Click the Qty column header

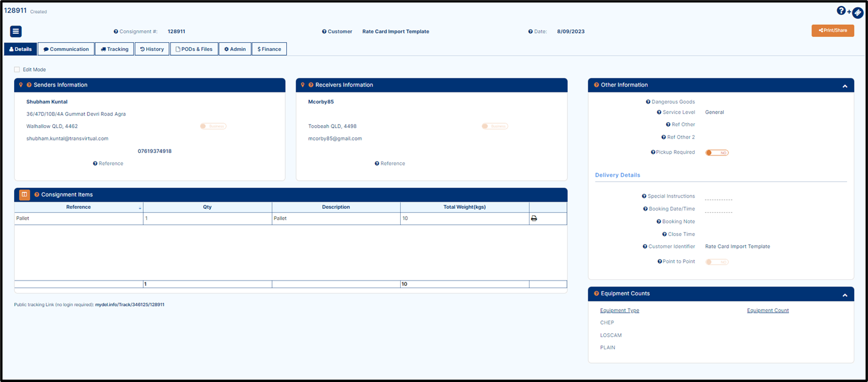[207, 207]
